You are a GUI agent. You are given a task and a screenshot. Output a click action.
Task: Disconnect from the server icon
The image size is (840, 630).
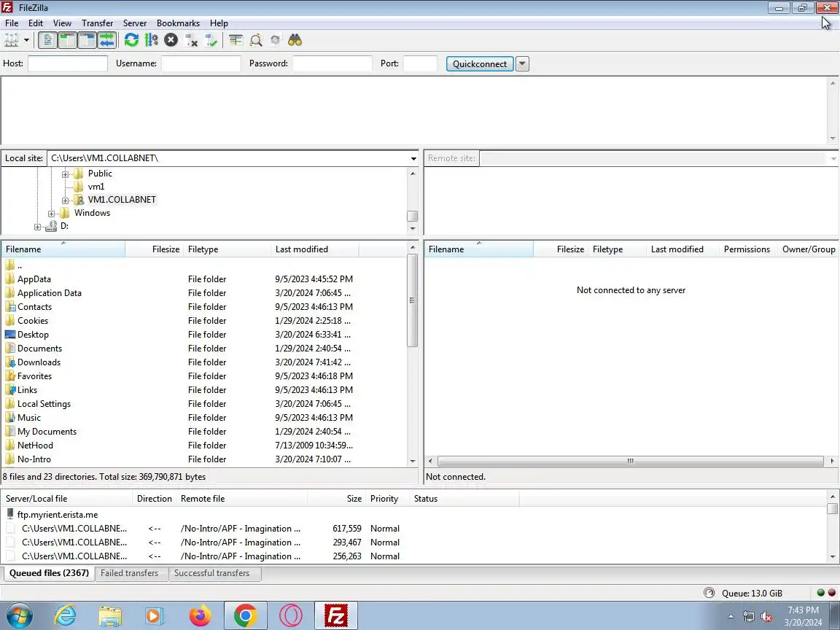(191, 40)
